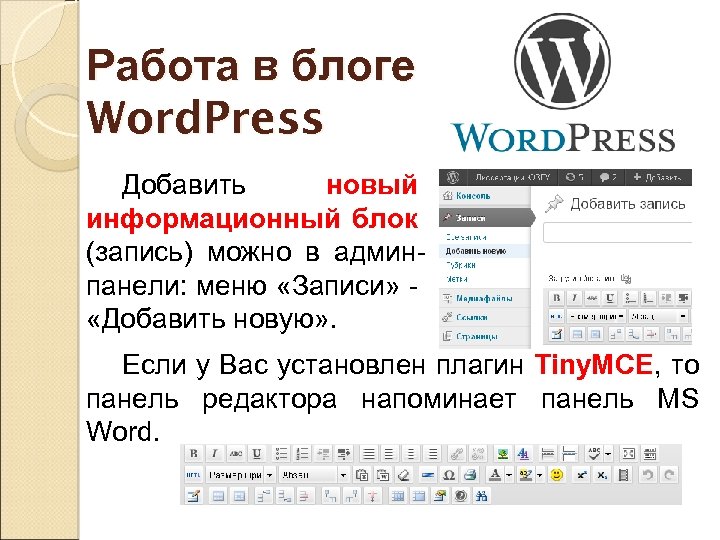720x540 pixels.
Task: Open HTML source editor button
Action: click(x=193, y=475)
